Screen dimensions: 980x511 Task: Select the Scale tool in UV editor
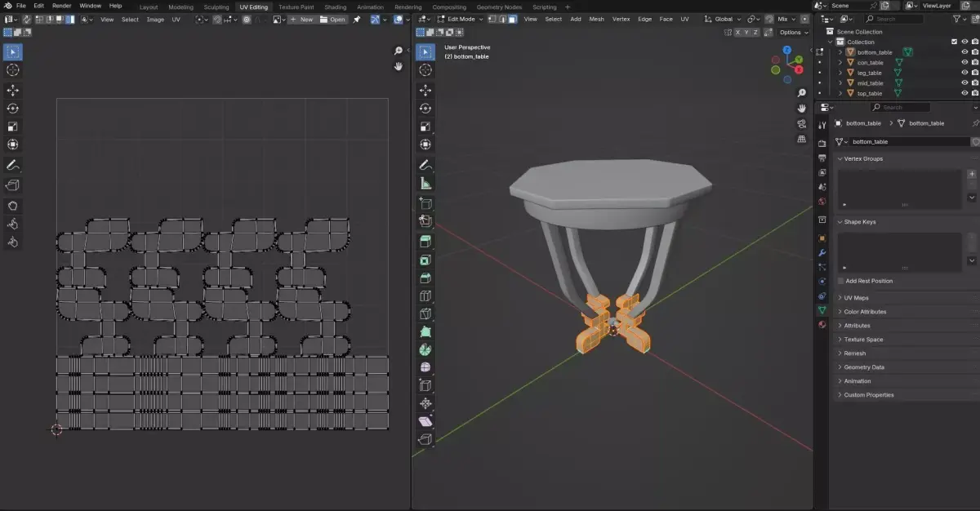(x=13, y=127)
